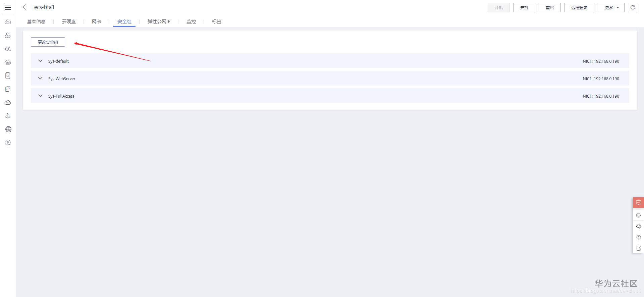Click the question mark help icon

pos(639,237)
